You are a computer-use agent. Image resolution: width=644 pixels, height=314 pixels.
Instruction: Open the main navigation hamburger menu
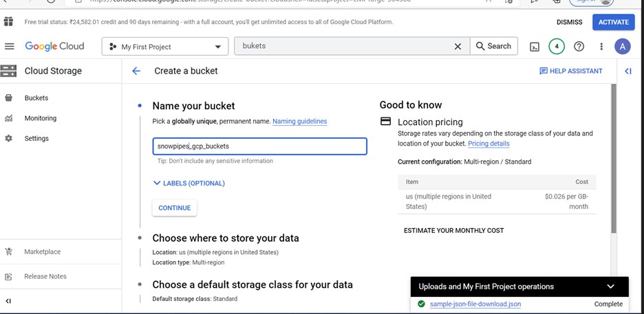click(x=9, y=47)
